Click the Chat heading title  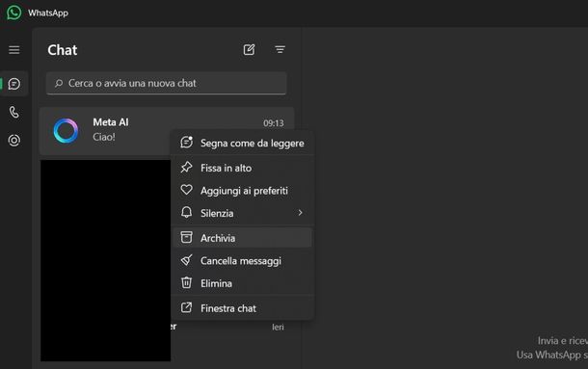[63, 50]
